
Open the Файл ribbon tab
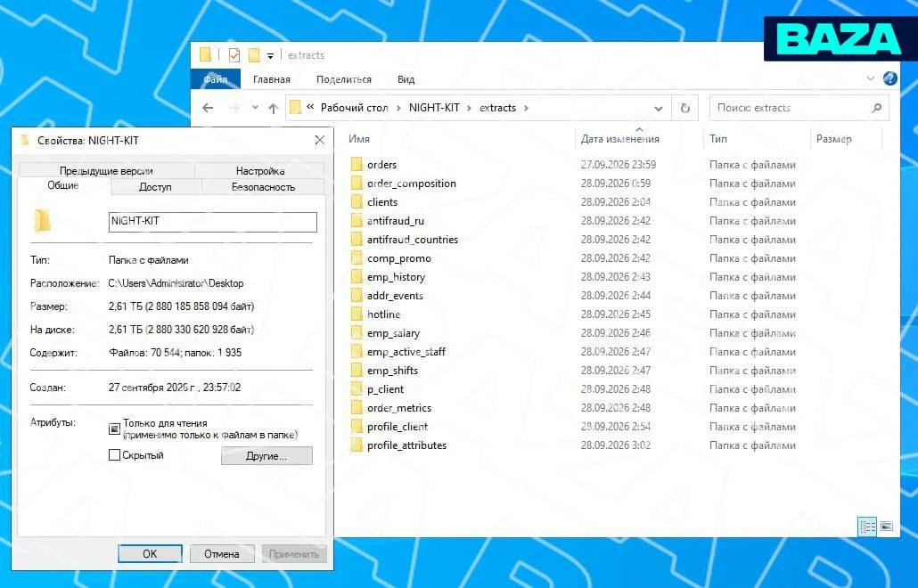click(x=216, y=79)
